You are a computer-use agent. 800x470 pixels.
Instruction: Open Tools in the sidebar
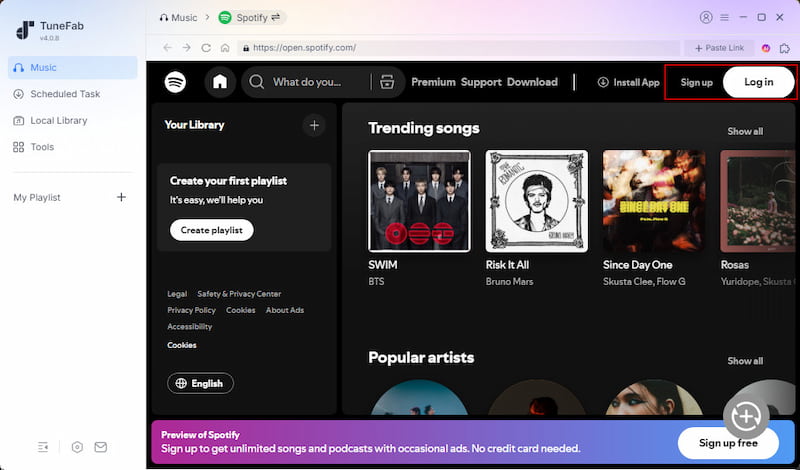point(72,147)
